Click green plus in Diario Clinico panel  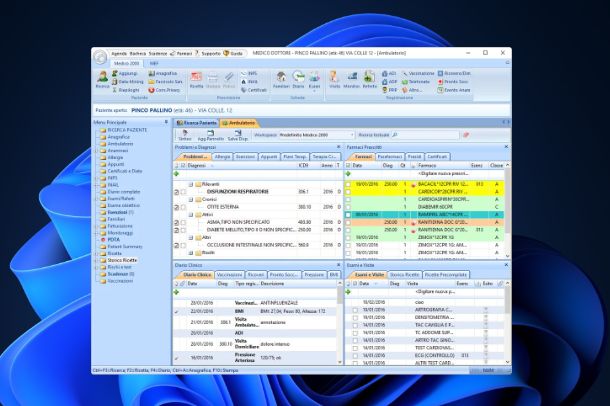click(176, 292)
